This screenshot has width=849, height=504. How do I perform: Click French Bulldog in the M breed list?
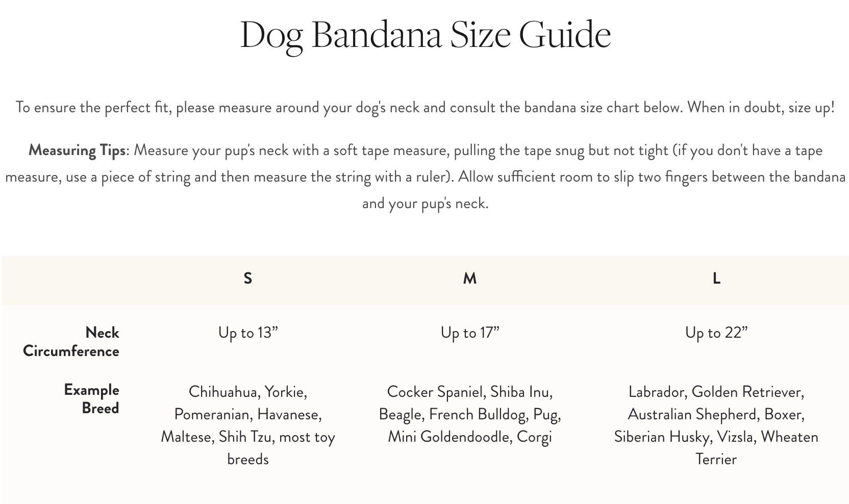tap(478, 414)
